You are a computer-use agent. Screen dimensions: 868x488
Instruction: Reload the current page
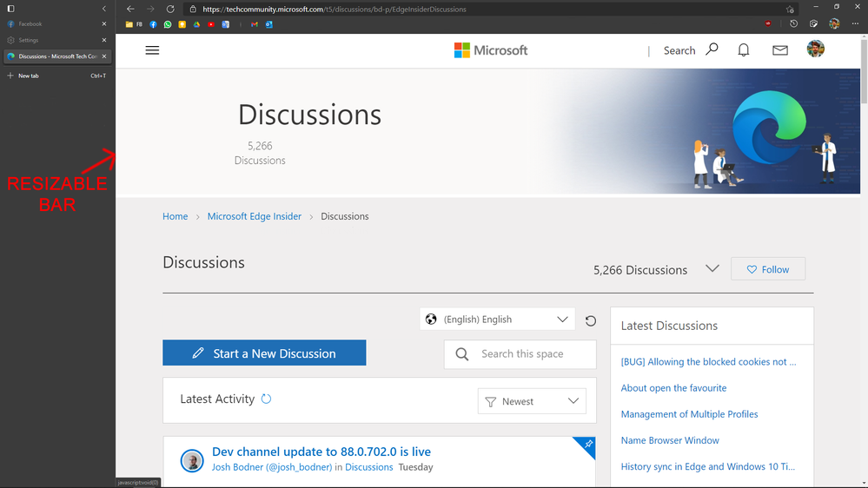(x=170, y=9)
